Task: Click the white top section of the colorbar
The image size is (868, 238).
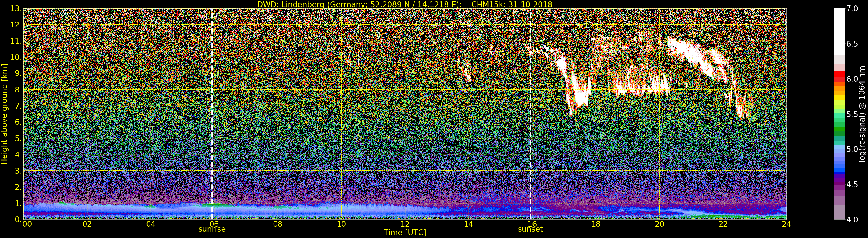Action: pos(839,32)
